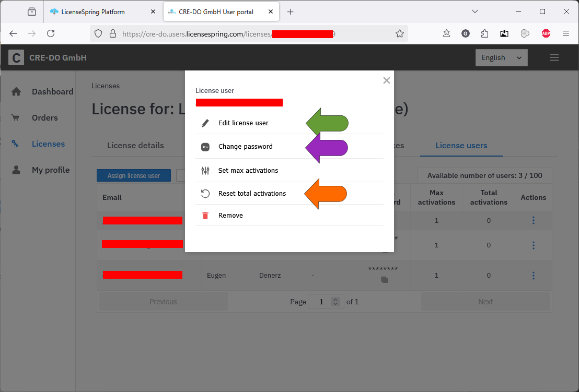The width and height of the screenshot is (579, 392).
Task: Close the LicenseSpring Platform browser tab
Action: point(153,12)
